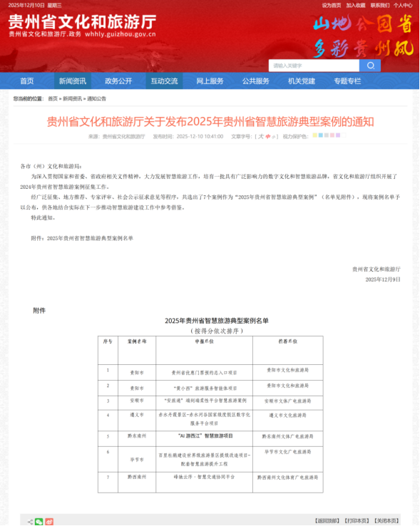Screen dimensions: 420x526
Task: Click 关闭本页 link at bottom
Action: tap(386, 520)
